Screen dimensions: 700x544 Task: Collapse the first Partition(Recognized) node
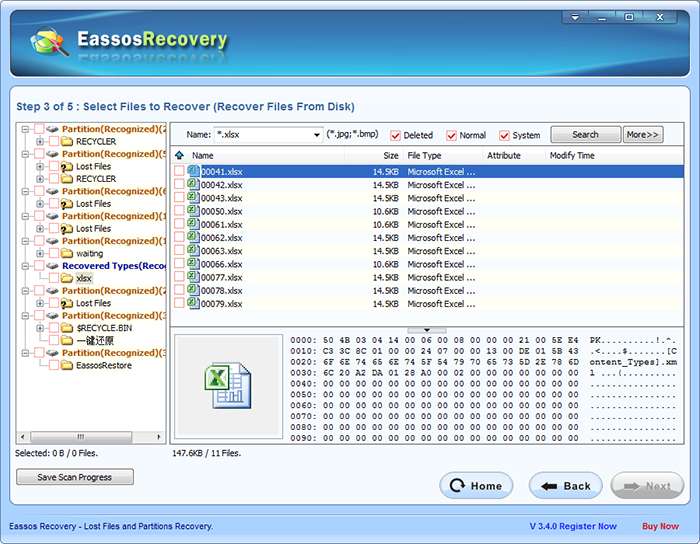(x=25, y=129)
